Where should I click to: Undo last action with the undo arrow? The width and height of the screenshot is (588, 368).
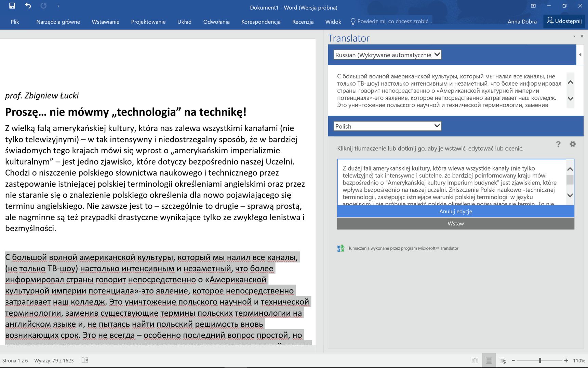(x=28, y=5)
